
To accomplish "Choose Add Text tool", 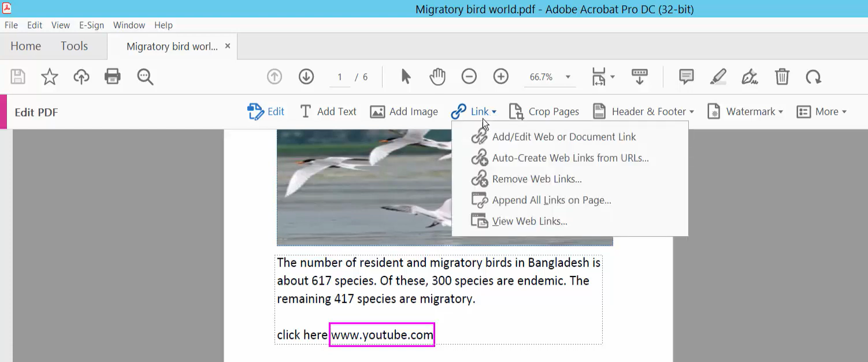I will [328, 111].
